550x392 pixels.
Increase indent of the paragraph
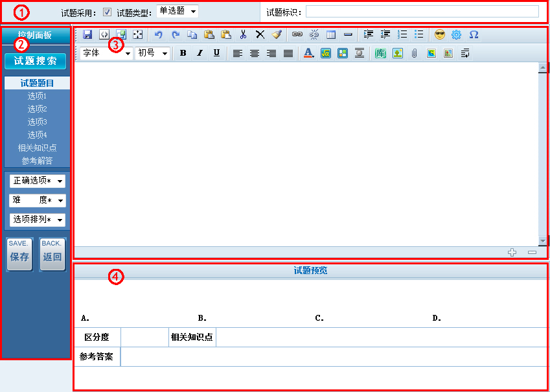pyautogui.click(x=369, y=34)
